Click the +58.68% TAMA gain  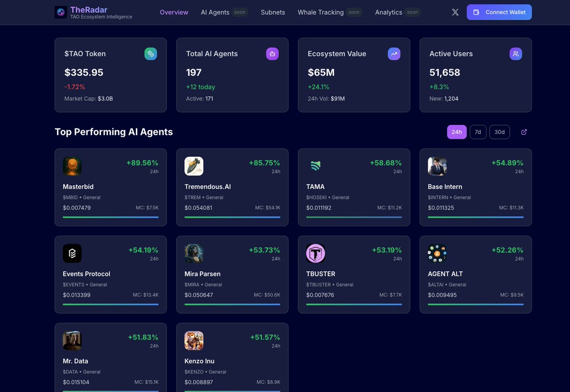(386, 163)
